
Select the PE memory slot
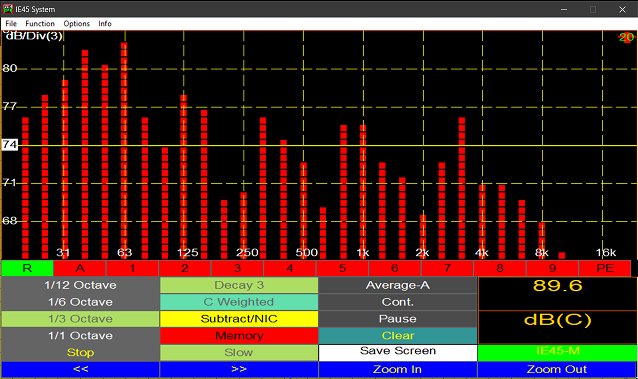coord(605,268)
